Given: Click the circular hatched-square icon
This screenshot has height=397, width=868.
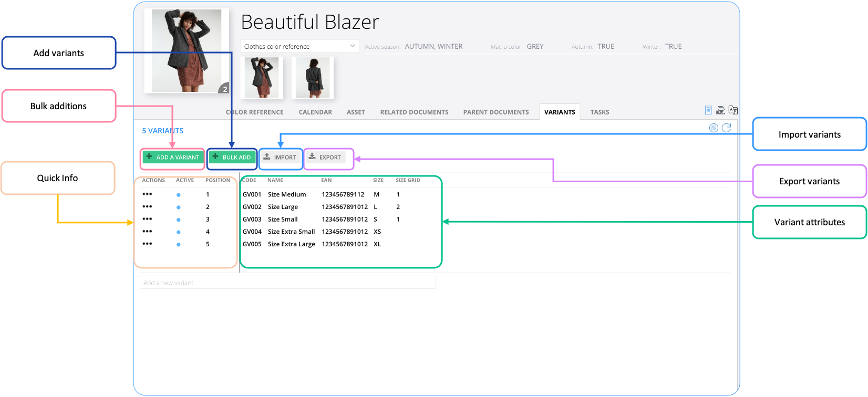Looking at the screenshot, I should coord(714,128).
